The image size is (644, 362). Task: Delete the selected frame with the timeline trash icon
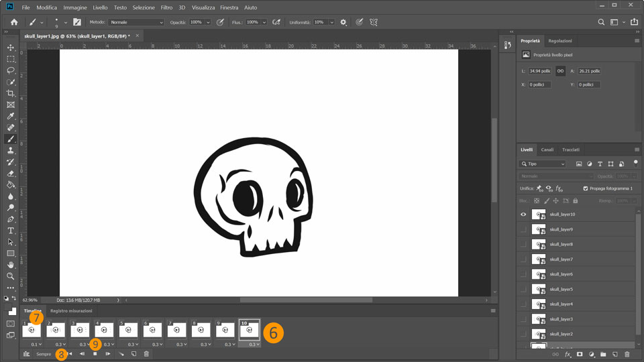[x=146, y=354]
